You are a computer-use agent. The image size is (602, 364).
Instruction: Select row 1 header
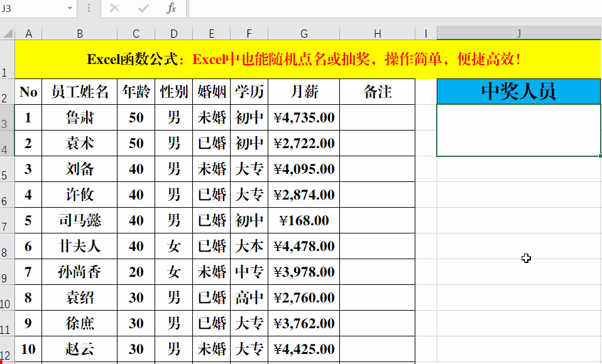[7, 60]
